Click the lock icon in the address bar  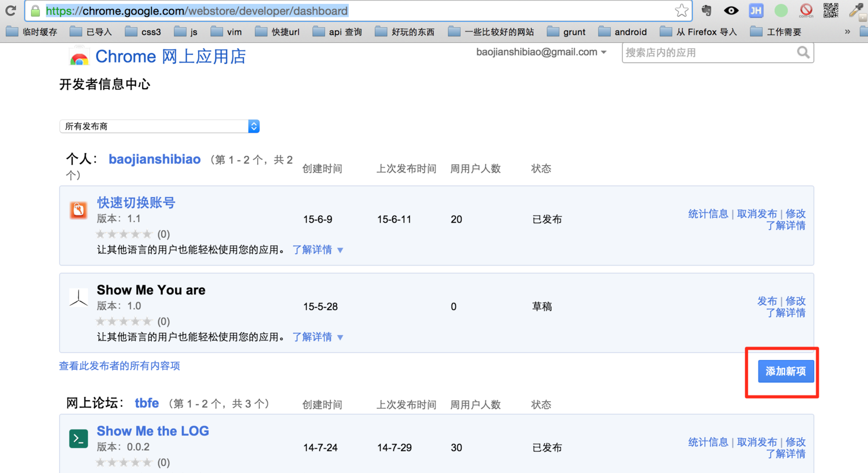point(35,11)
